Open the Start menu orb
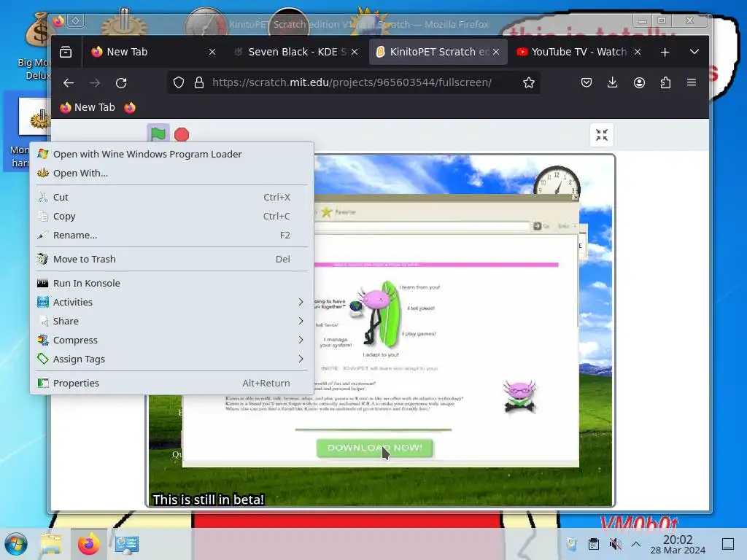Screen dimensions: 747x560 point(16,544)
